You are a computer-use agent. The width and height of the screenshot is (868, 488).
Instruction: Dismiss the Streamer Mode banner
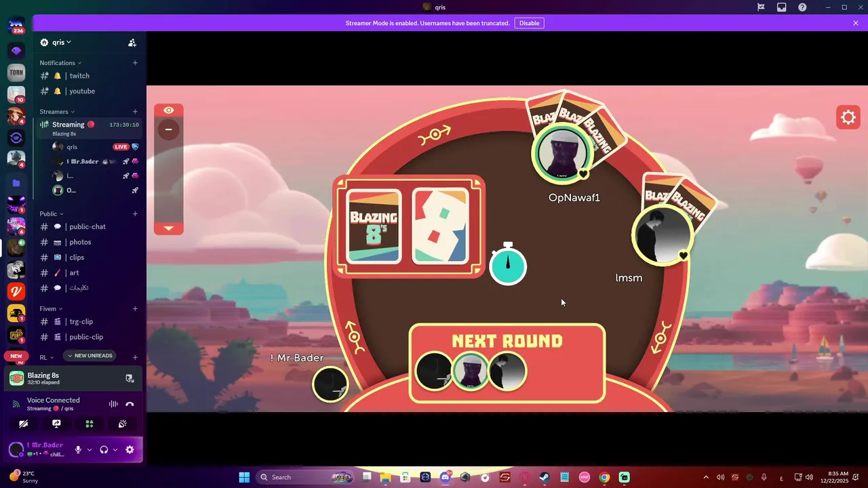(856, 23)
